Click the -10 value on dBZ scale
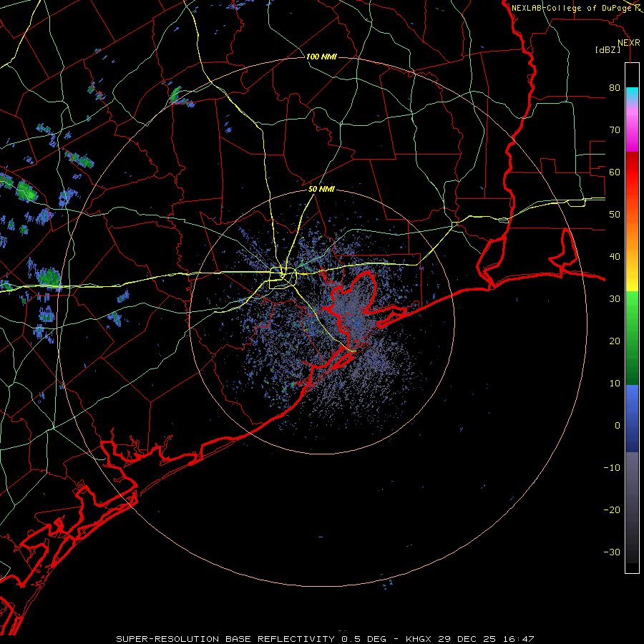Image resolution: width=644 pixels, height=644 pixels. click(x=612, y=468)
